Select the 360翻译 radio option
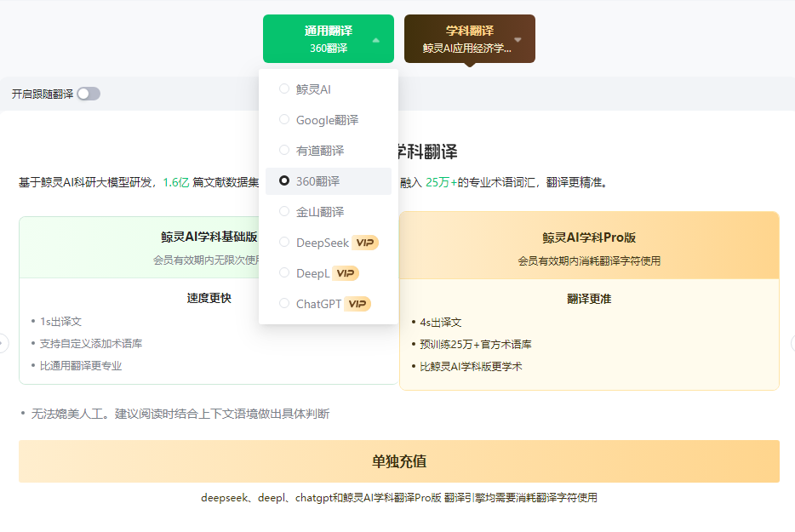 tap(284, 180)
